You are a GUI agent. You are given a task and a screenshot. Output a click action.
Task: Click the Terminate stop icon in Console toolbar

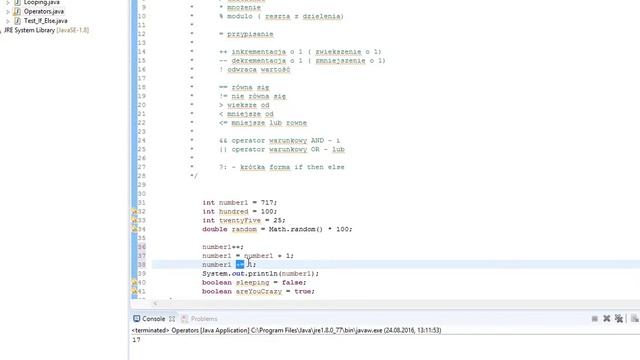595,319
